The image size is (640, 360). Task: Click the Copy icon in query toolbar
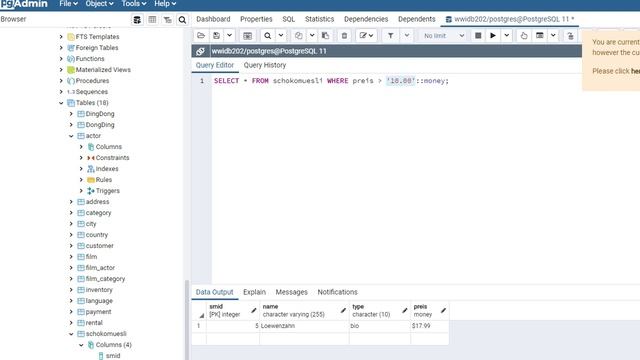[299, 36]
